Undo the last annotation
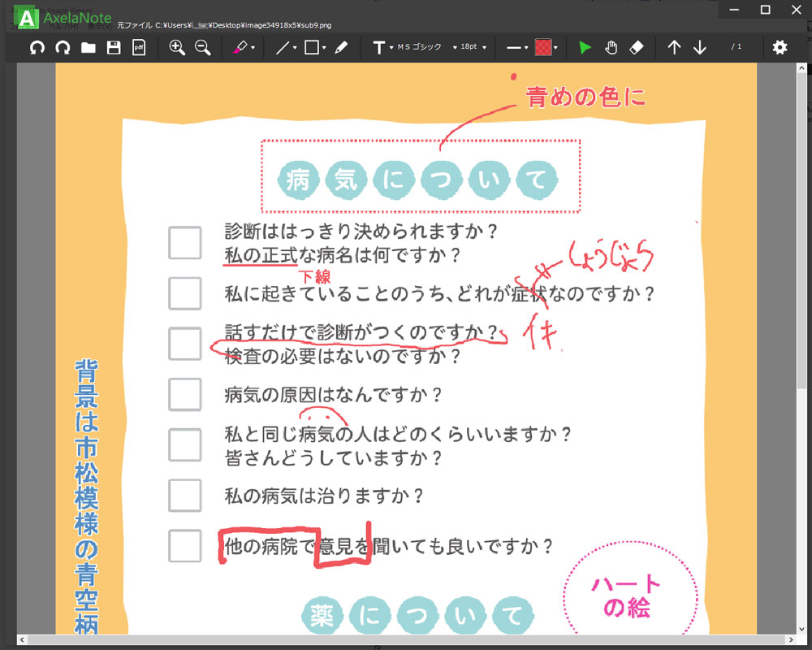The width and height of the screenshot is (812, 650). [x=37, y=47]
